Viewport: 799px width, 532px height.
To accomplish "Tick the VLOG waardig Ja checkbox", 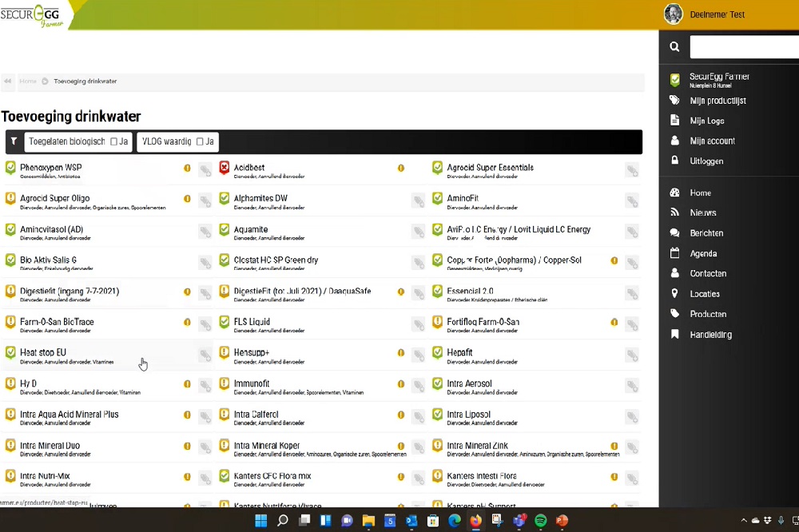I will [200, 141].
